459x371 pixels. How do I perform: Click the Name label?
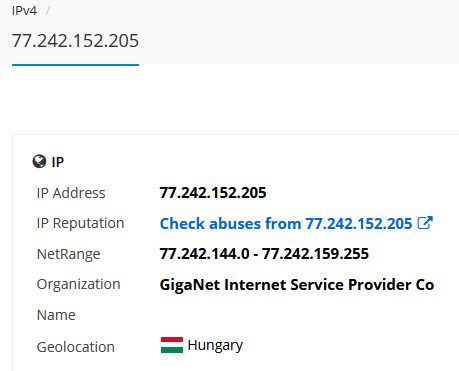(56, 315)
